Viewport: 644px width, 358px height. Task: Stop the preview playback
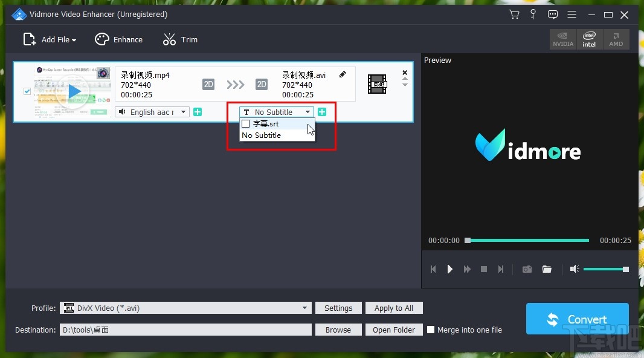point(484,269)
